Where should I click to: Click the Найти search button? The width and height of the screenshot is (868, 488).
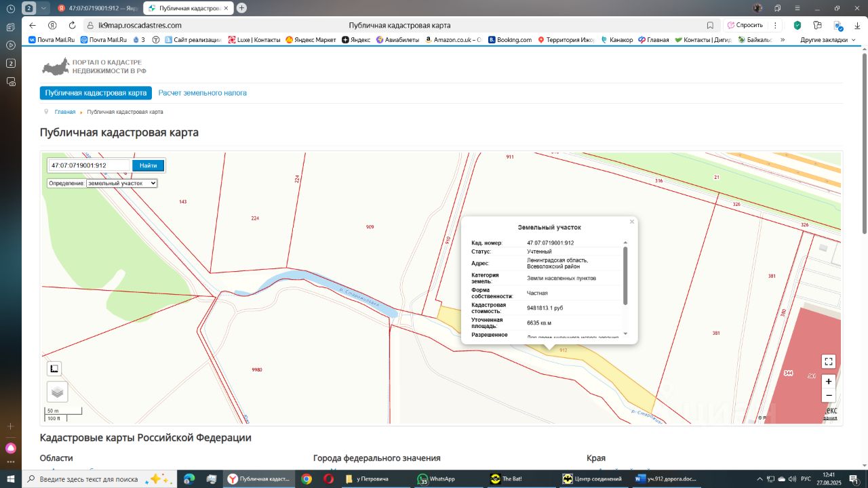point(149,165)
